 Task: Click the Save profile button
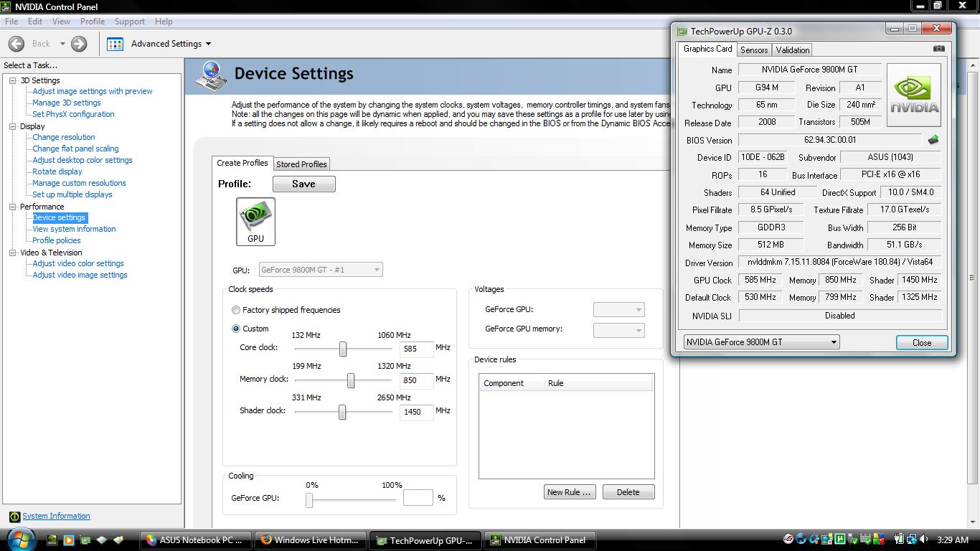[x=303, y=184]
